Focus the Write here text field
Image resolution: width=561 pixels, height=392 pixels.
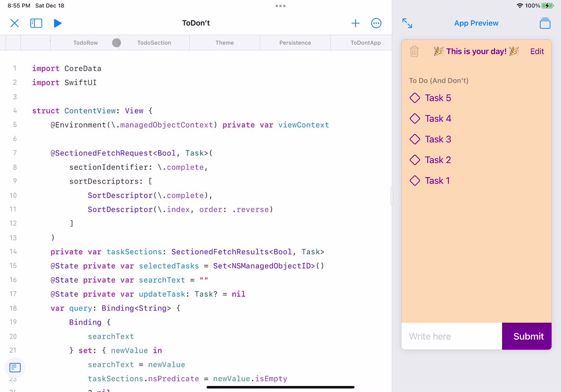452,336
